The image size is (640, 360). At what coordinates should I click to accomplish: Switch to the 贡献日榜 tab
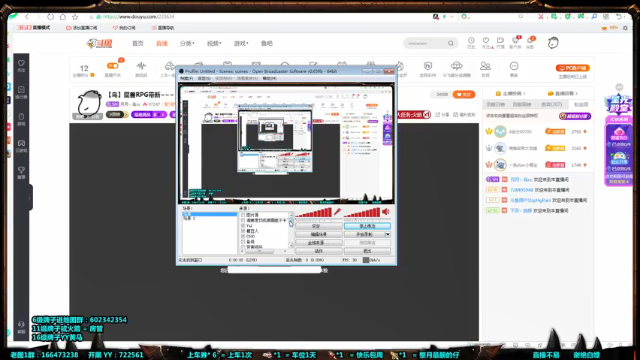pos(496,104)
